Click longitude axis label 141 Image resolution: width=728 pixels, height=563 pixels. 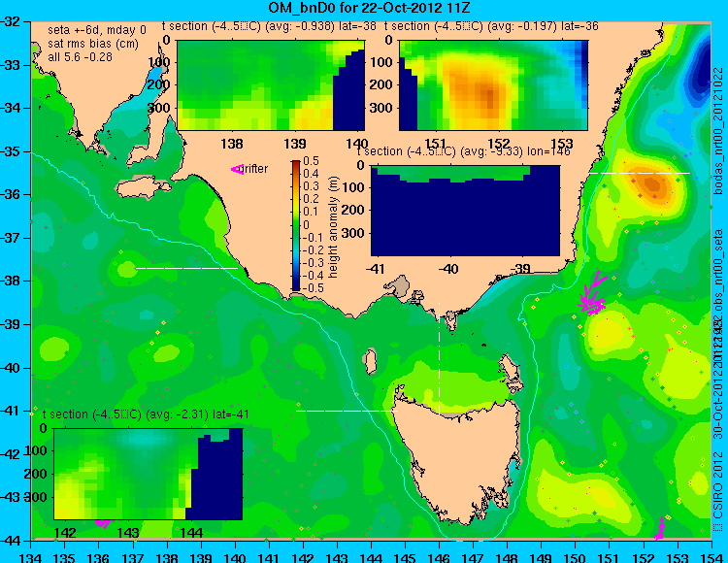point(269,557)
